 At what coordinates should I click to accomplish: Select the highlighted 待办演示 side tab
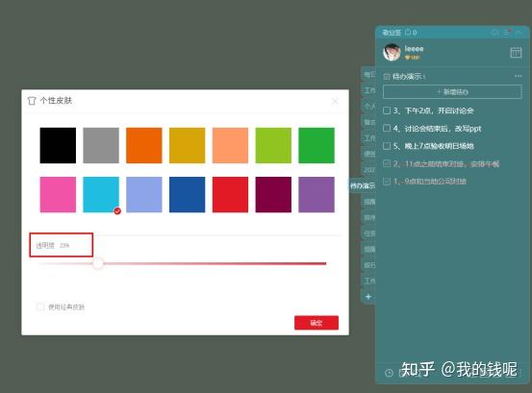tap(363, 185)
